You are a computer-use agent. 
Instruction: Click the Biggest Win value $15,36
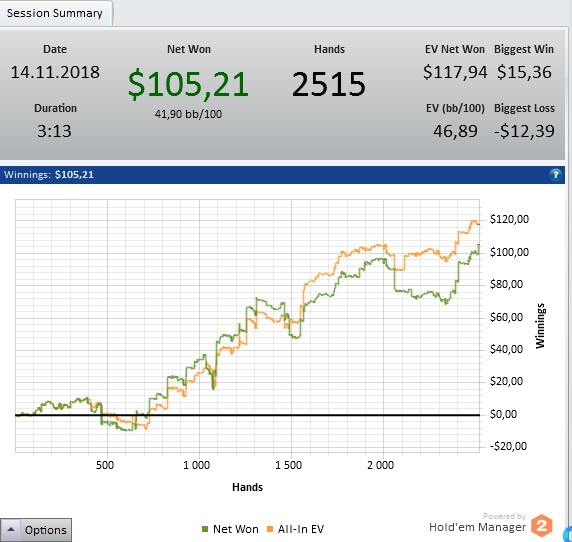click(x=524, y=72)
